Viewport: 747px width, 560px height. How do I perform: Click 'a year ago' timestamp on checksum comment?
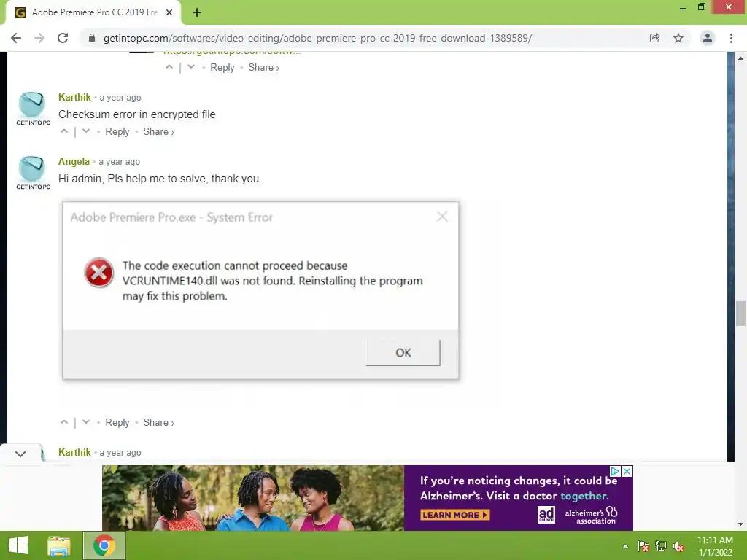(120, 97)
